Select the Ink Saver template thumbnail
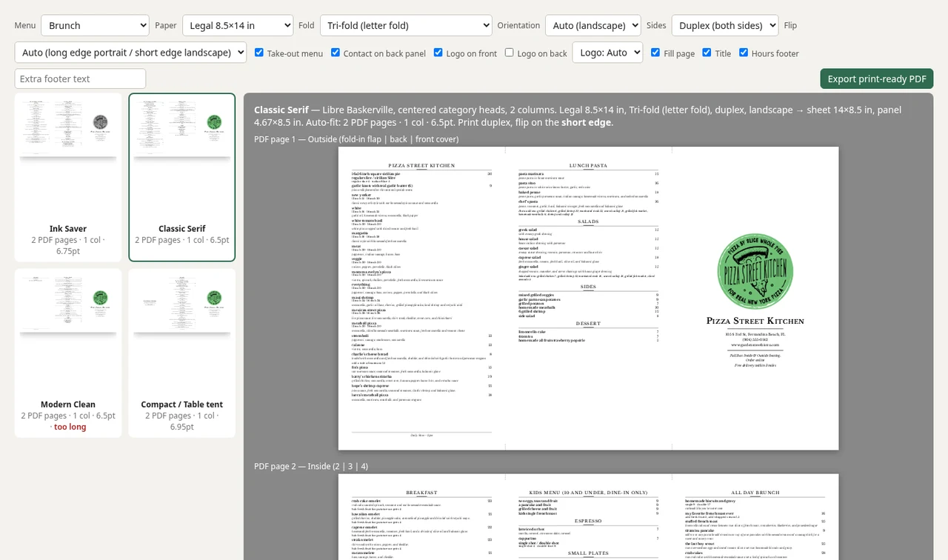The height and width of the screenshot is (560, 948). pyautogui.click(x=68, y=178)
